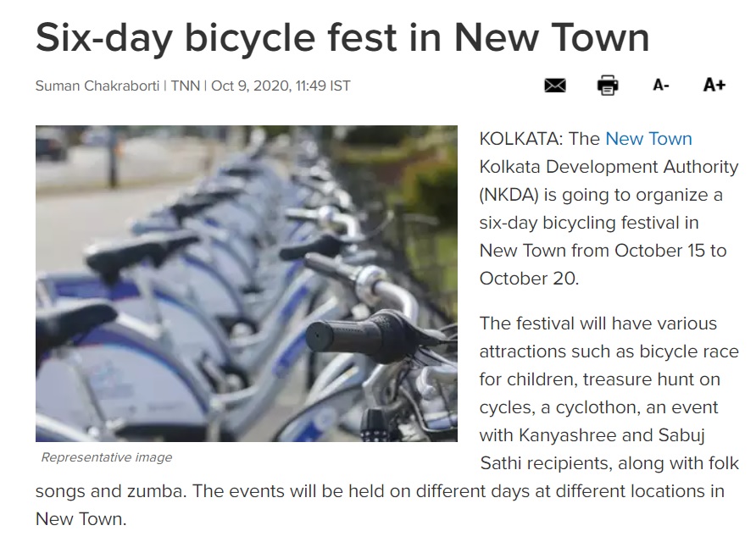Viewport: 756px width, 542px height.
Task: Click the word Kanyashree in article
Action: pyautogui.click(x=574, y=435)
